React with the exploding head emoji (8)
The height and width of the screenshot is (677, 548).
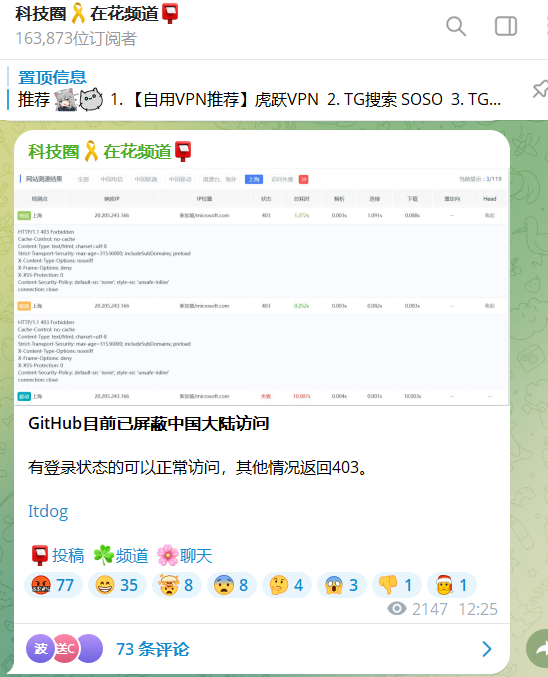(x=176, y=585)
